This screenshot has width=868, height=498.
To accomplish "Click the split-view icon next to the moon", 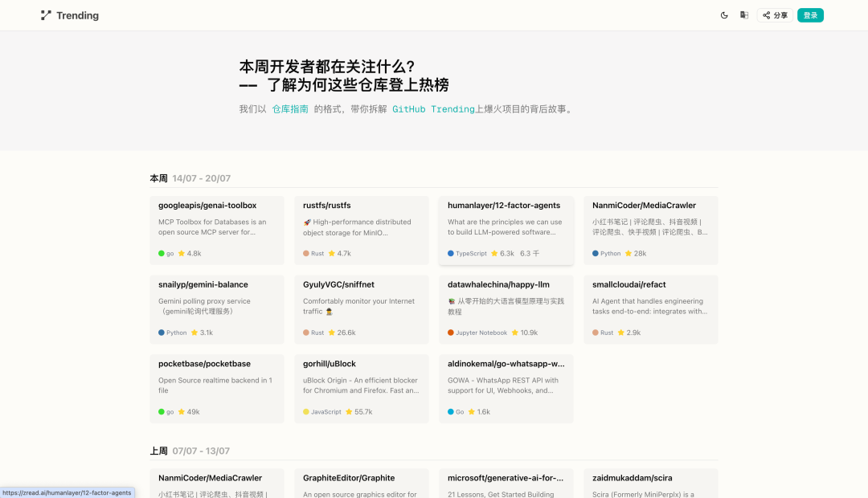I will click(744, 14).
